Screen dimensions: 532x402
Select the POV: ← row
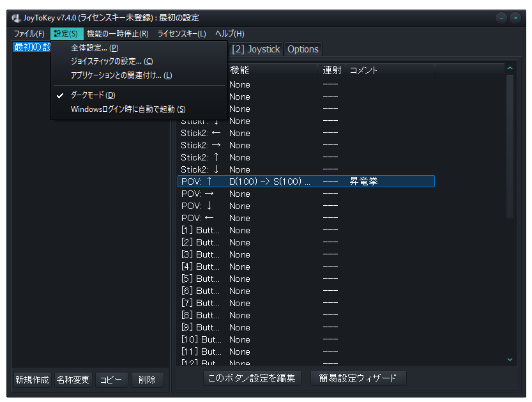tap(306, 219)
